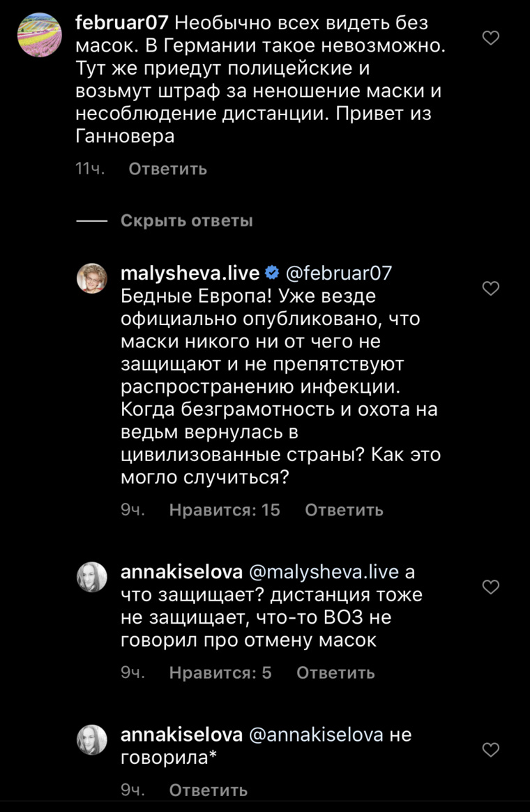
Task: Reply to annakiselova's ВОЗ comment
Action: click(x=335, y=673)
